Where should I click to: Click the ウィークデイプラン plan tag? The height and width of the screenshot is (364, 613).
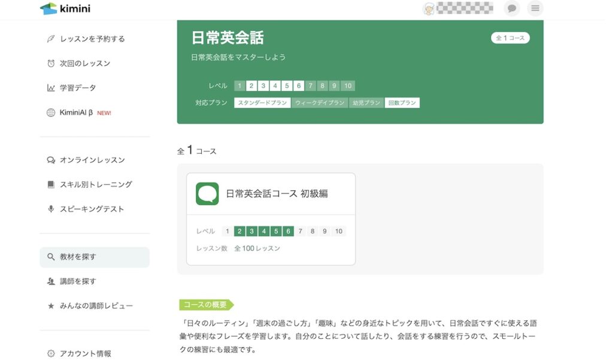[320, 103]
